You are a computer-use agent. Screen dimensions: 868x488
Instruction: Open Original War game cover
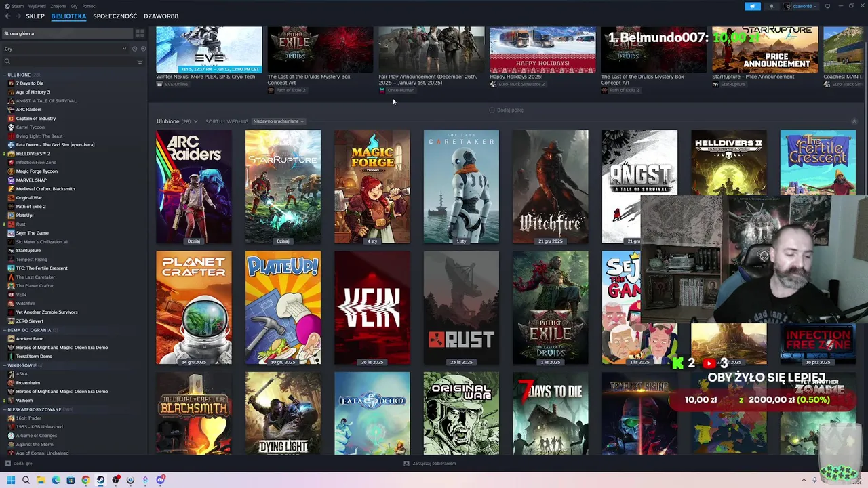coord(461,413)
